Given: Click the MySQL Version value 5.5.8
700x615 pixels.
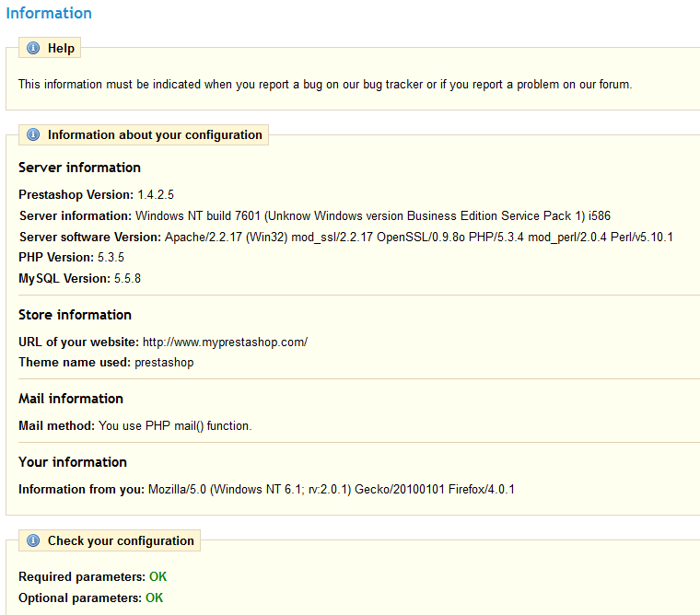Looking at the screenshot, I should pyautogui.click(x=127, y=278).
